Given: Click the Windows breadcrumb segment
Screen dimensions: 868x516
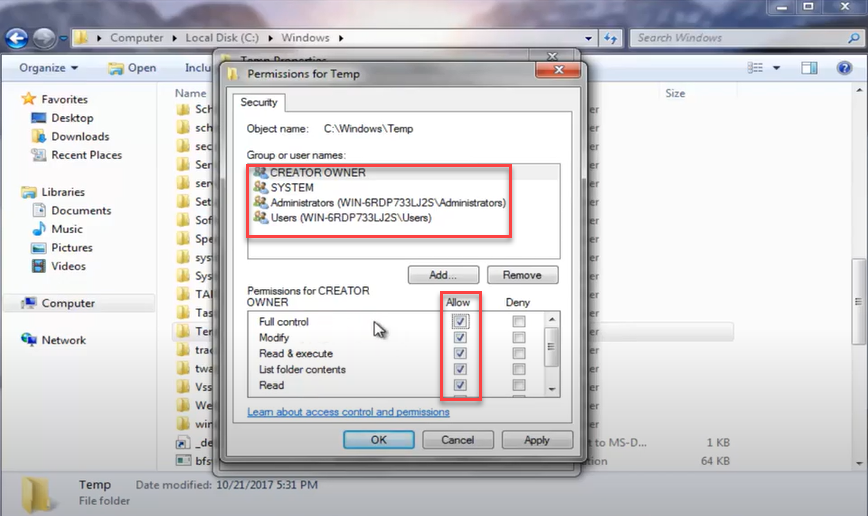Looking at the screenshot, I should click(305, 38).
